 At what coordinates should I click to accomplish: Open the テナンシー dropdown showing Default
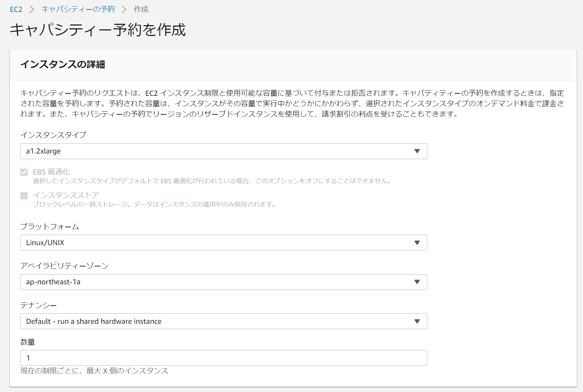click(x=224, y=321)
